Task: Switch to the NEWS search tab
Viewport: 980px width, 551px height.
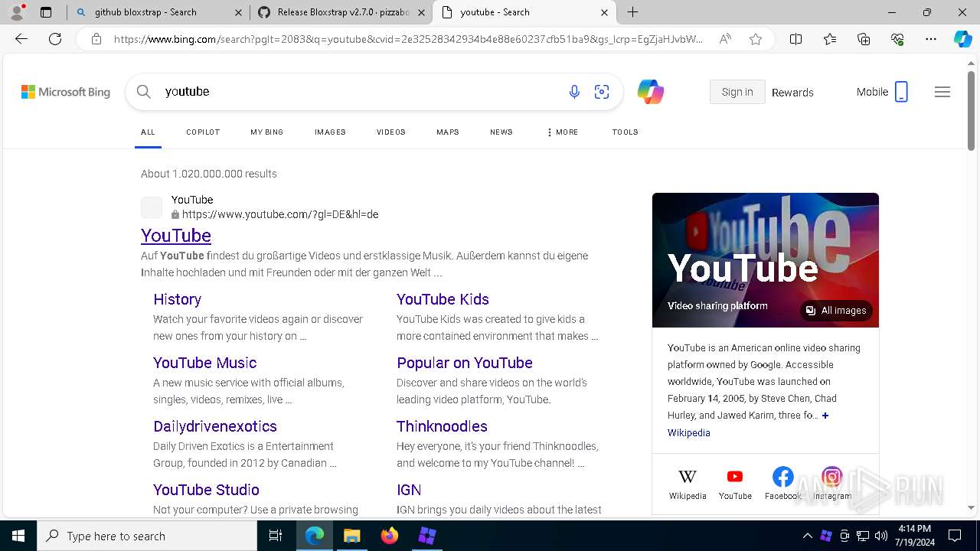Action: tap(501, 132)
